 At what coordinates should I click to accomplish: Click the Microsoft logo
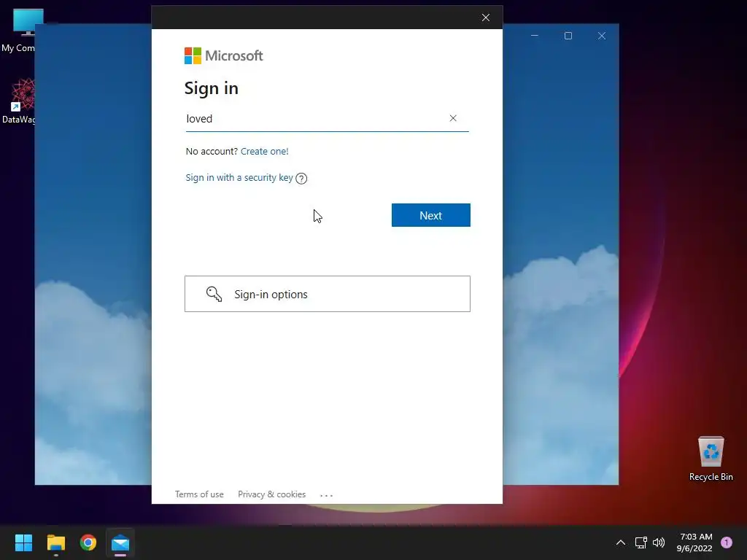(x=223, y=55)
